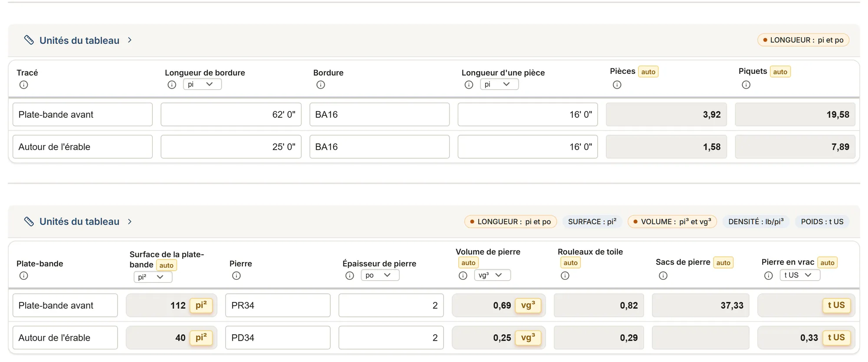Click info icon under Tracé header
The height and width of the screenshot is (362, 868).
[24, 85]
